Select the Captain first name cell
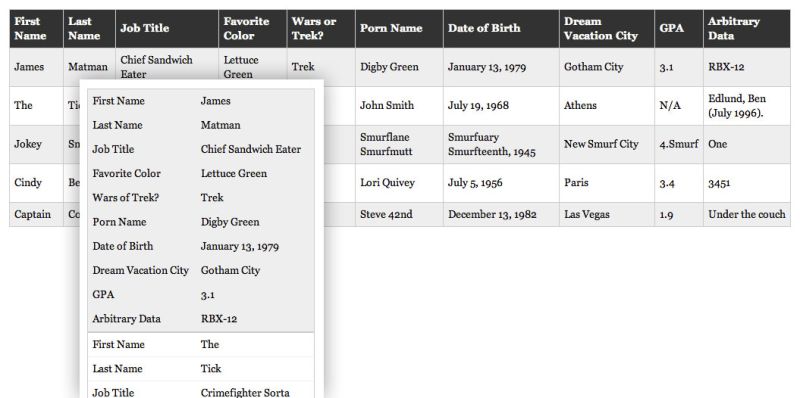Screen dimensions: 800x398 (36, 214)
